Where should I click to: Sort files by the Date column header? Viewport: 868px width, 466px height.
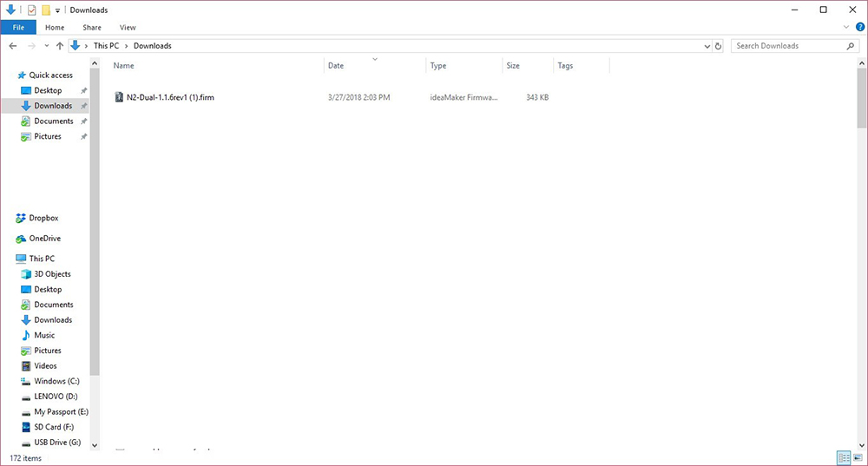click(336, 66)
